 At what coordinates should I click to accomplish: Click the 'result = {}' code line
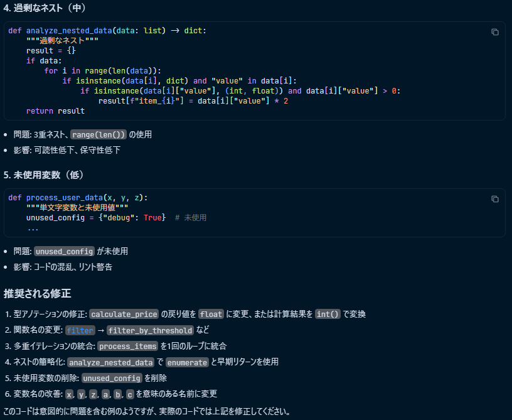[x=51, y=51]
